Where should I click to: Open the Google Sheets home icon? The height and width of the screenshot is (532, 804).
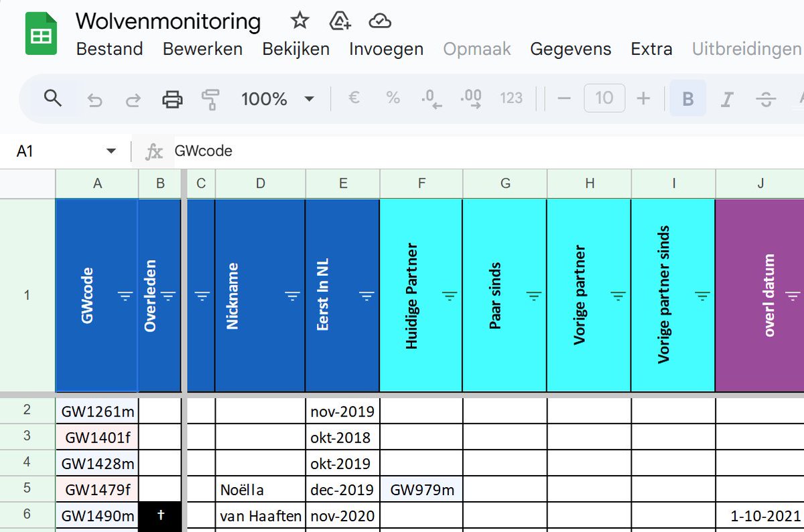pyautogui.click(x=41, y=34)
